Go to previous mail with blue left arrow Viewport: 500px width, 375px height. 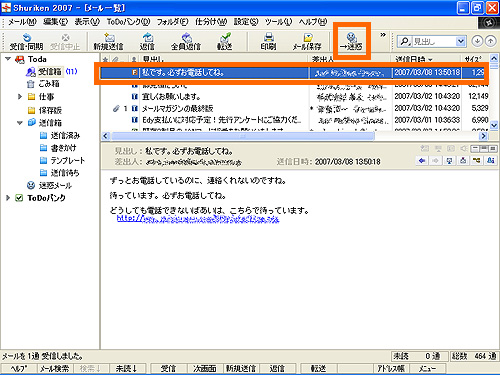coord(422,161)
